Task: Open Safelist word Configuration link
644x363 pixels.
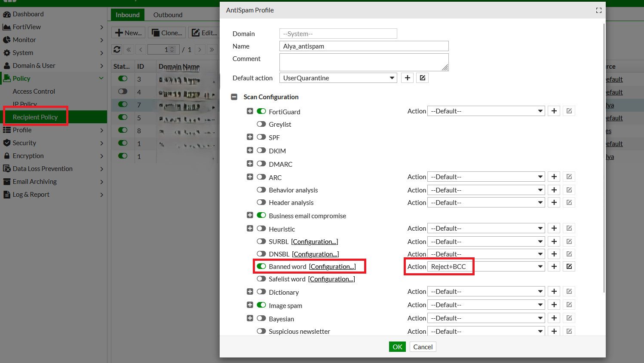Action: click(x=331, y=279)
